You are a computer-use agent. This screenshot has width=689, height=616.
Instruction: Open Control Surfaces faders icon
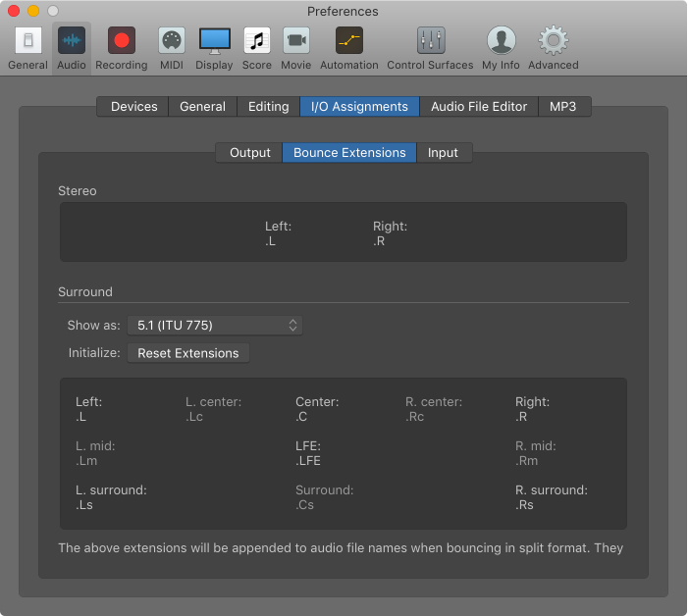point(431,40)
